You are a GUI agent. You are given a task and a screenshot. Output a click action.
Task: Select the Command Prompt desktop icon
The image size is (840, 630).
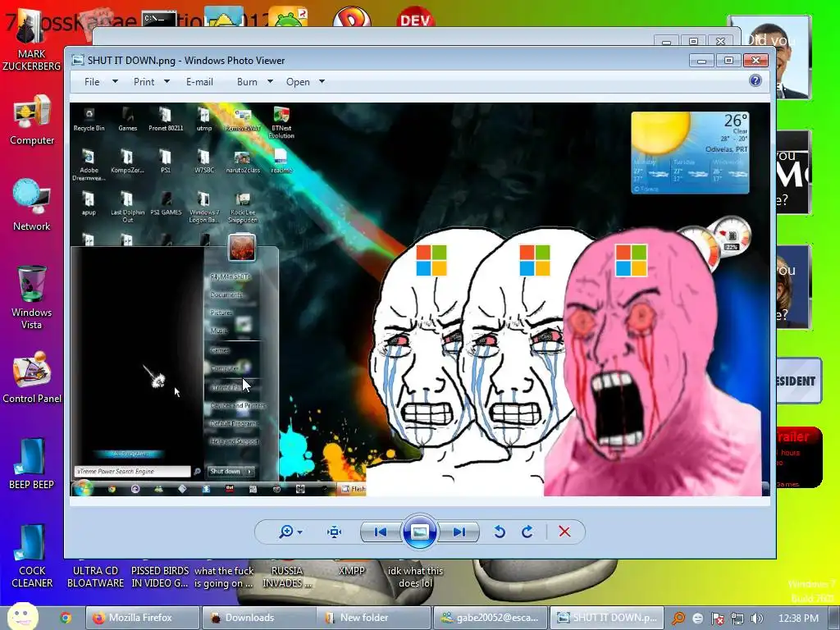coord(159,18)
